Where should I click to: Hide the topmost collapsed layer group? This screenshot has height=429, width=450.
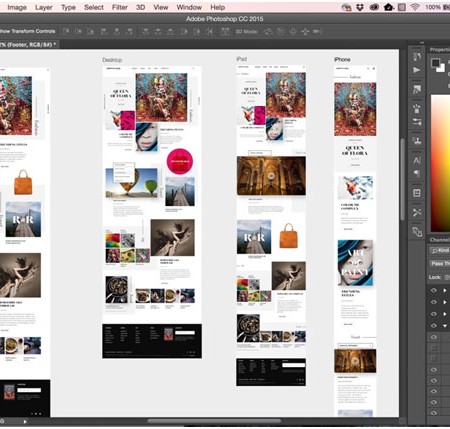point(434,290)
